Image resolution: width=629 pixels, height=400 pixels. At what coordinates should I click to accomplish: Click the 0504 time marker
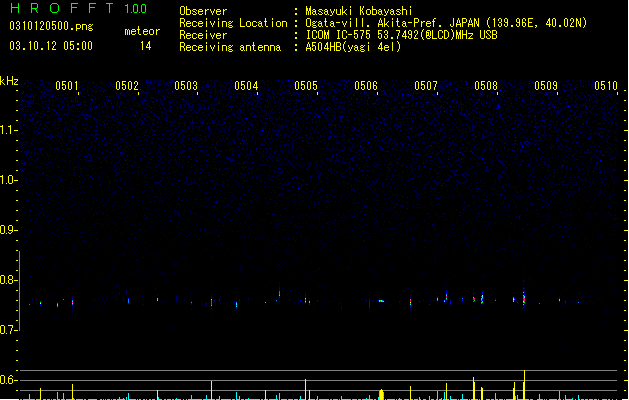tap(246, 86)
